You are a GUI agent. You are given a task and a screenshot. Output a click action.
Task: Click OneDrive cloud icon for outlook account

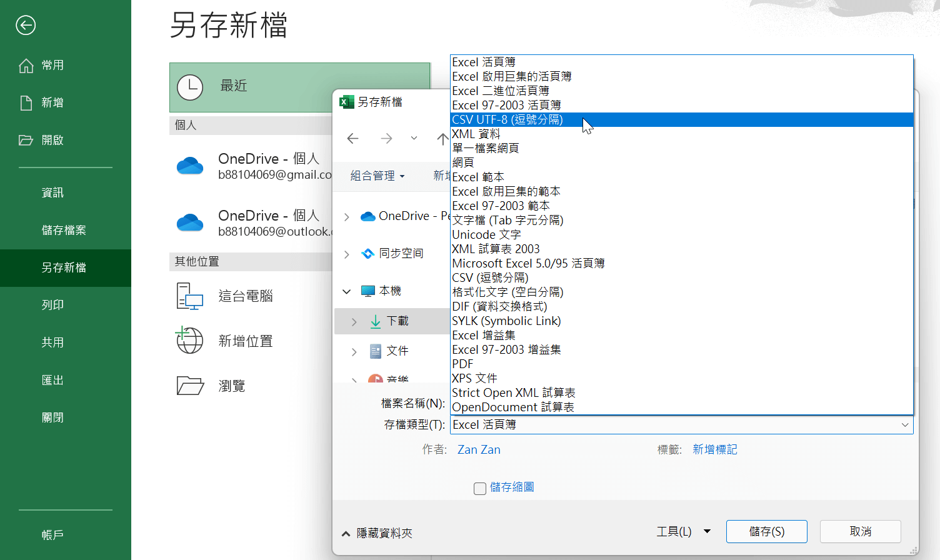190,222
